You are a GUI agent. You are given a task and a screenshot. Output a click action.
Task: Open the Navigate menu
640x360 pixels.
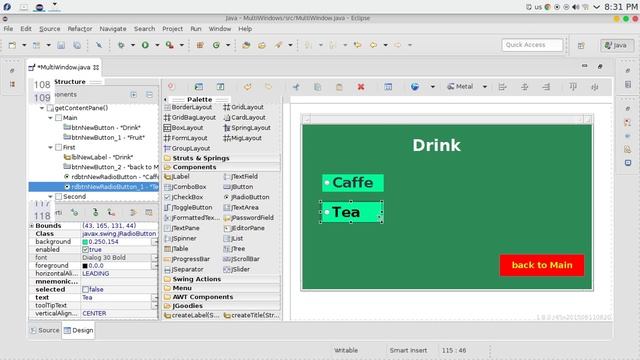click(x=113, y=29)
